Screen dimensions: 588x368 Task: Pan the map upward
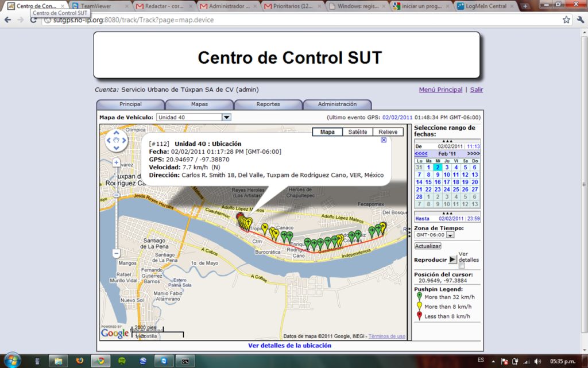click(116, 133)
